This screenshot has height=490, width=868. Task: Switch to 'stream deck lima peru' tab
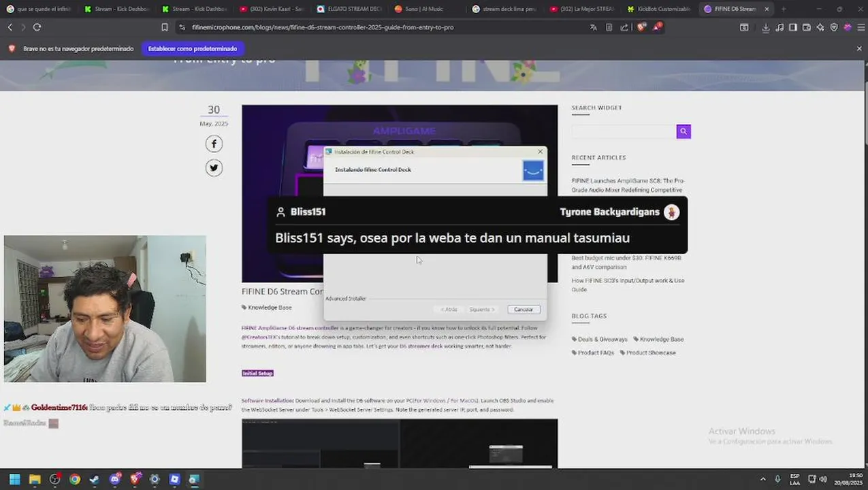coord(504,9)
